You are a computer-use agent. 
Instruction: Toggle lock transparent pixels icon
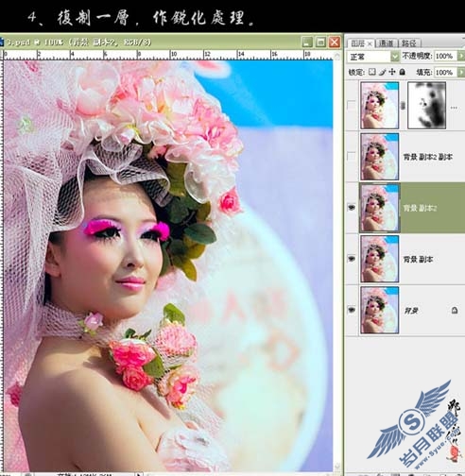(x=372, y=72)
